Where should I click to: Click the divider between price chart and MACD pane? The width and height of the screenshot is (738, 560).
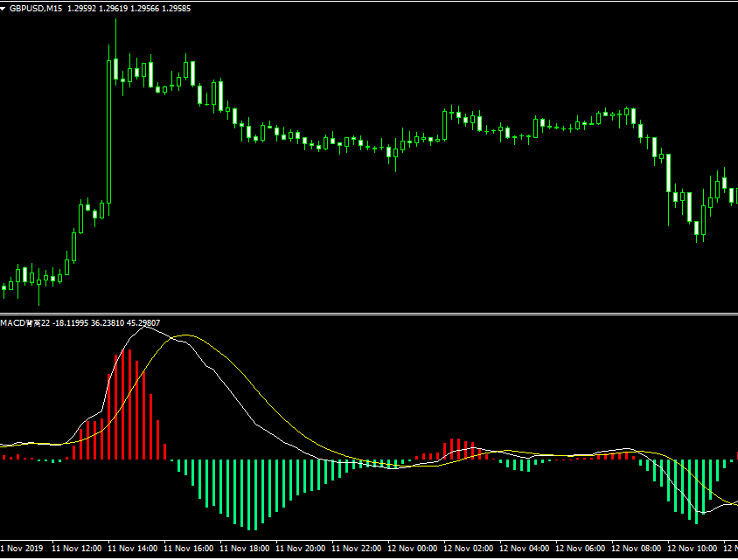[x=369, y=314]
